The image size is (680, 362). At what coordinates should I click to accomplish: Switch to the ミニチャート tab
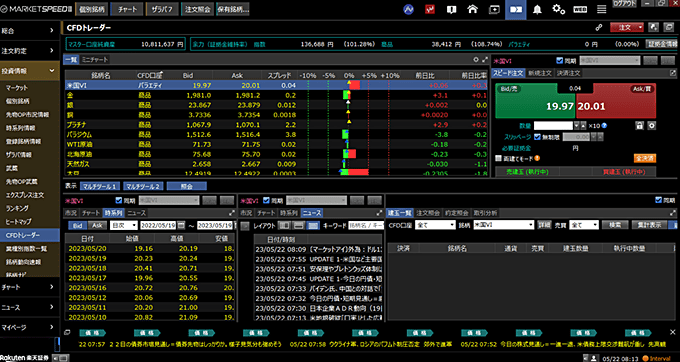point(95,60)
